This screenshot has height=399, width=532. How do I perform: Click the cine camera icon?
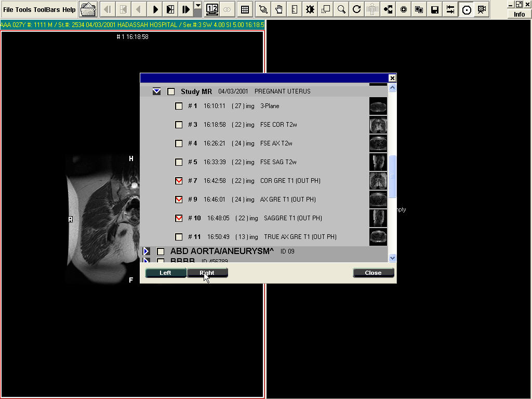pyautogui.click(x=482, y=9)
